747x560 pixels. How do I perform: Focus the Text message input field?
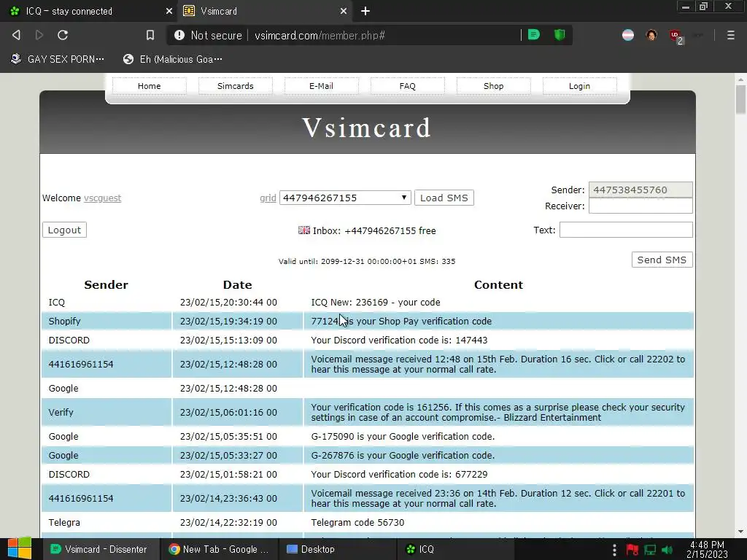point(625,230)
